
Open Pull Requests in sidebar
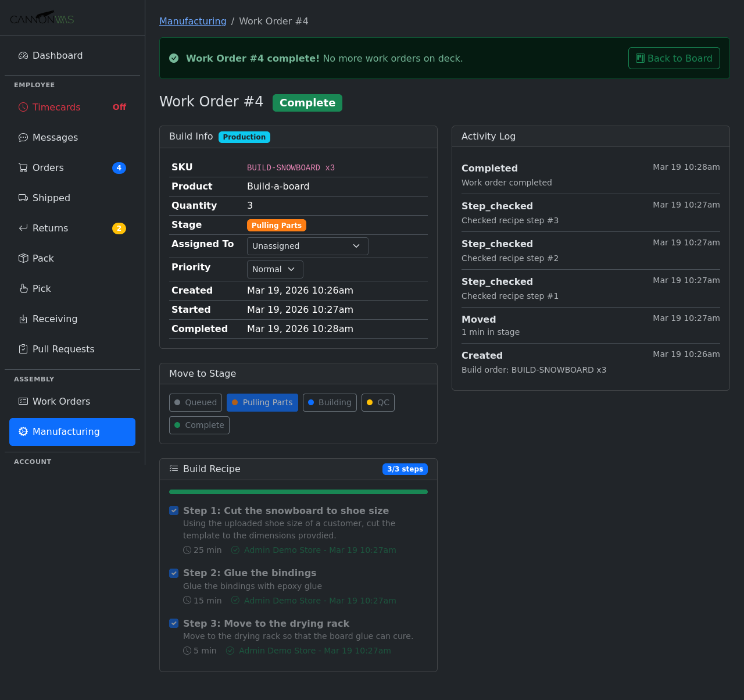63,349
